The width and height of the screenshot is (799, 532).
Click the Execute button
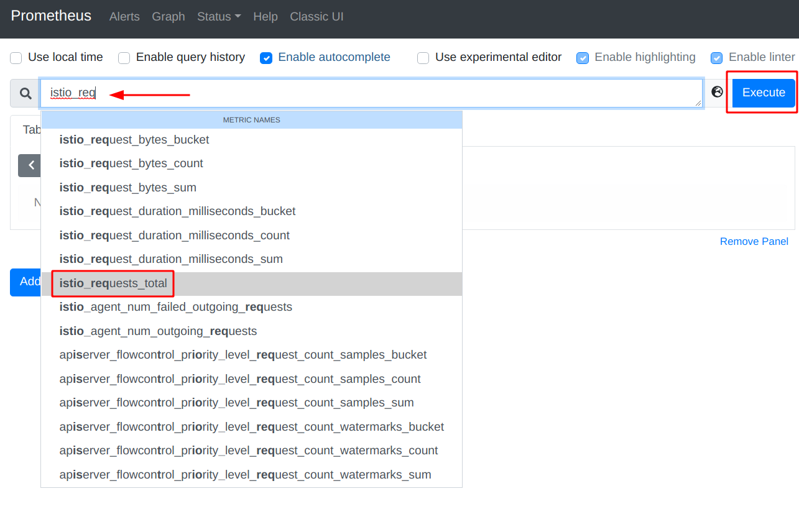pos(764,93)
